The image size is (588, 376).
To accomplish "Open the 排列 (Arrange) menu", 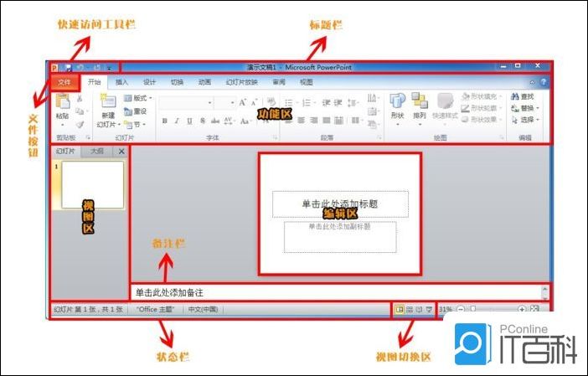I will 420,108.
